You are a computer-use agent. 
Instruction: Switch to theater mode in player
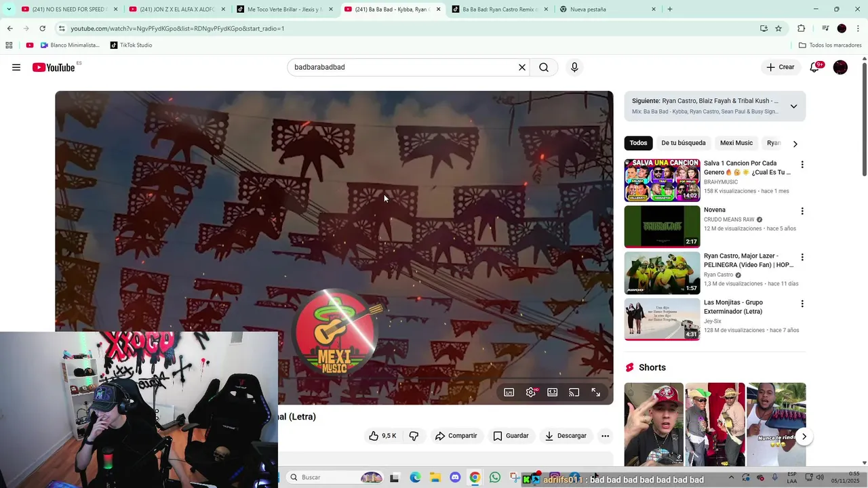click(x=553, y=392)
